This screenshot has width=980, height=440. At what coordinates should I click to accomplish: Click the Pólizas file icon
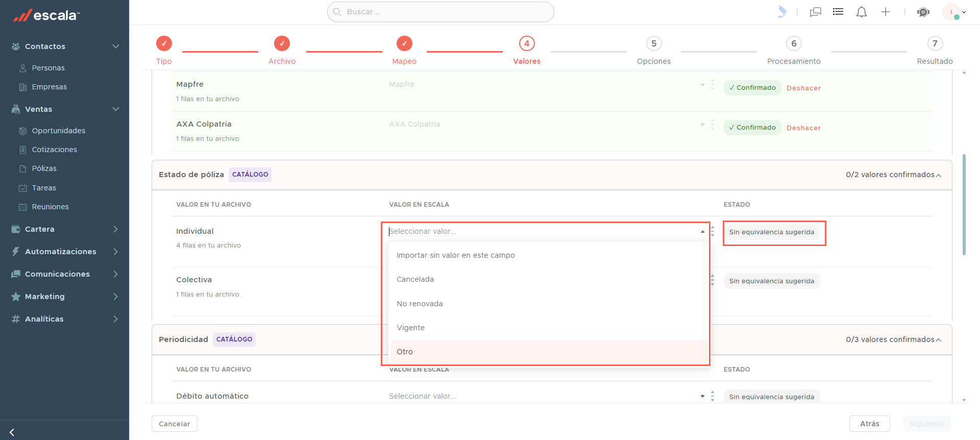pos(23,168)
